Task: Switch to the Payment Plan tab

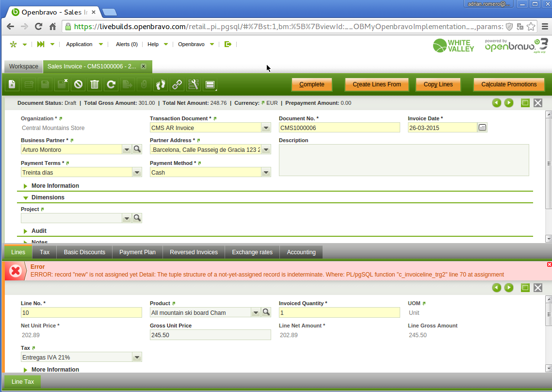Action: 137,252
